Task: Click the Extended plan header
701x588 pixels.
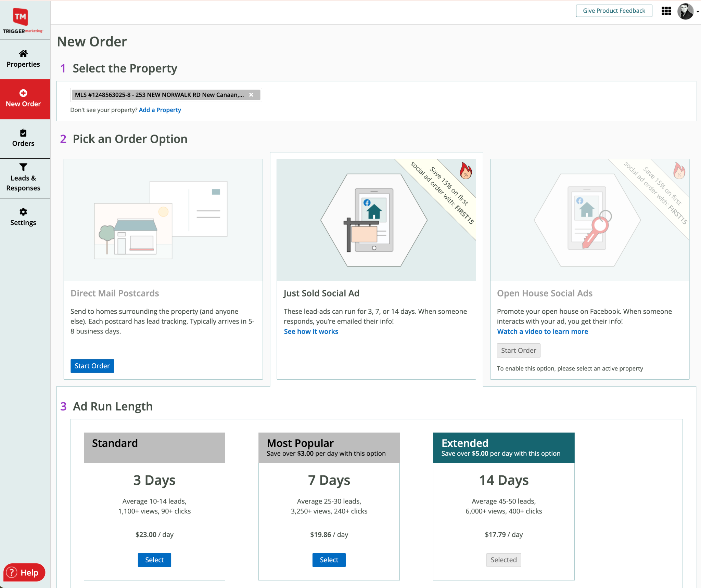Action: point(504,448)
